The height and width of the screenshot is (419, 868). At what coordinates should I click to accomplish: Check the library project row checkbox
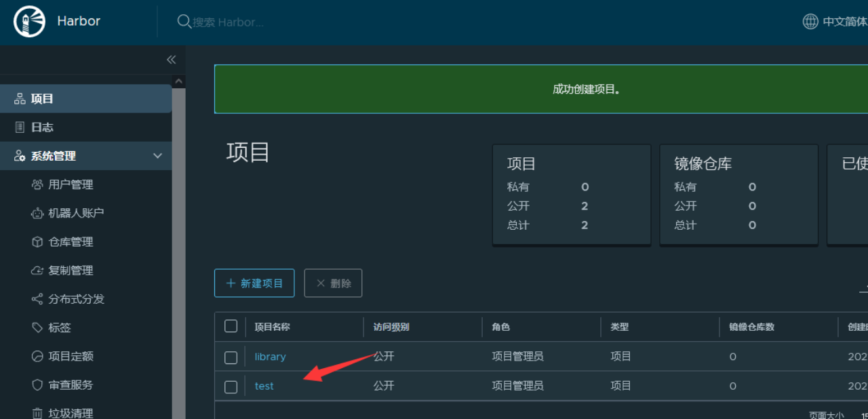tap(231, 357)
